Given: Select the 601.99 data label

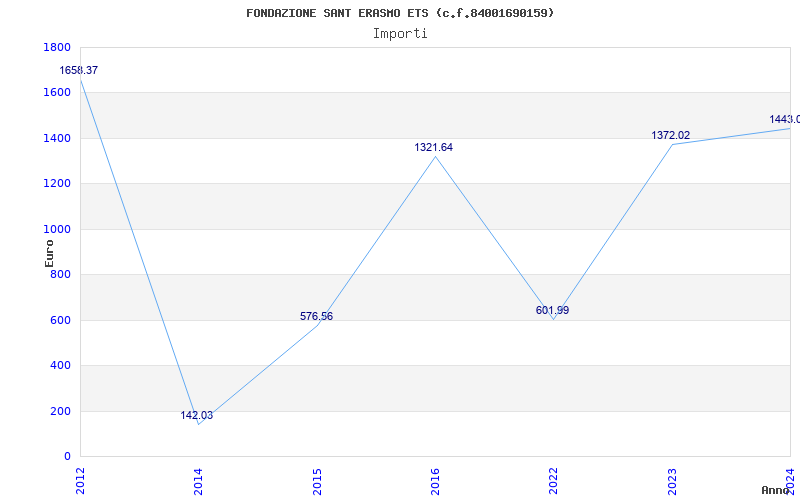Looking at the screenshot, I should click(553, 310).
